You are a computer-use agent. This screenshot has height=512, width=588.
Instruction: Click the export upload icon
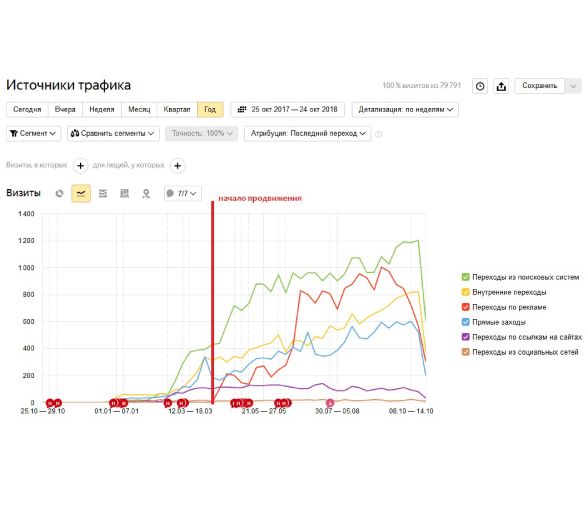[501, 86]
